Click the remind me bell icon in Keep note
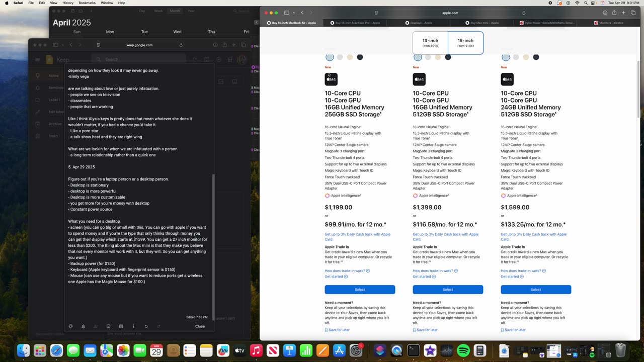Screen dimensions: 644x362 click(x=83, y=326)
